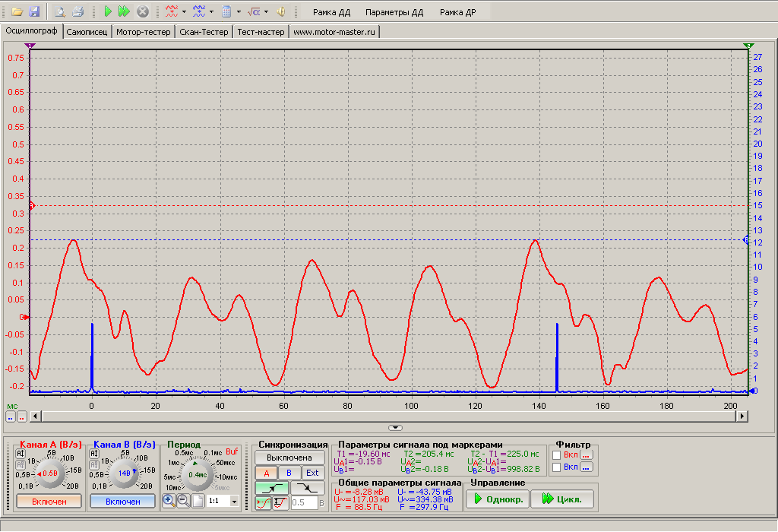Switch to the Осциллограф tab

31,30
